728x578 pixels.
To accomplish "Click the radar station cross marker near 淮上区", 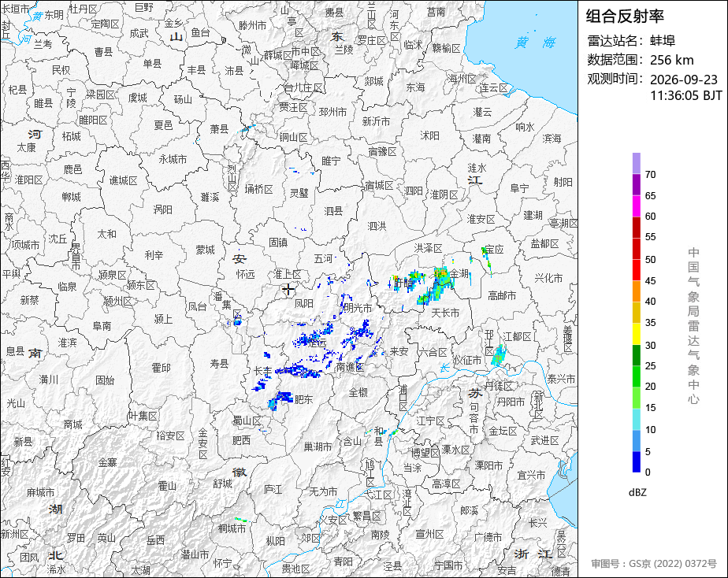I will click(x=288, y=290).
